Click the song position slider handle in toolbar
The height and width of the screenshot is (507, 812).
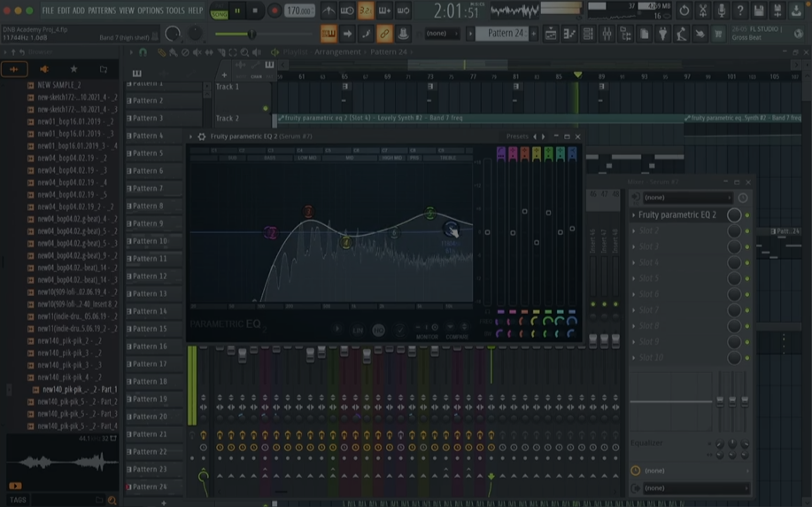pos(251,35)
